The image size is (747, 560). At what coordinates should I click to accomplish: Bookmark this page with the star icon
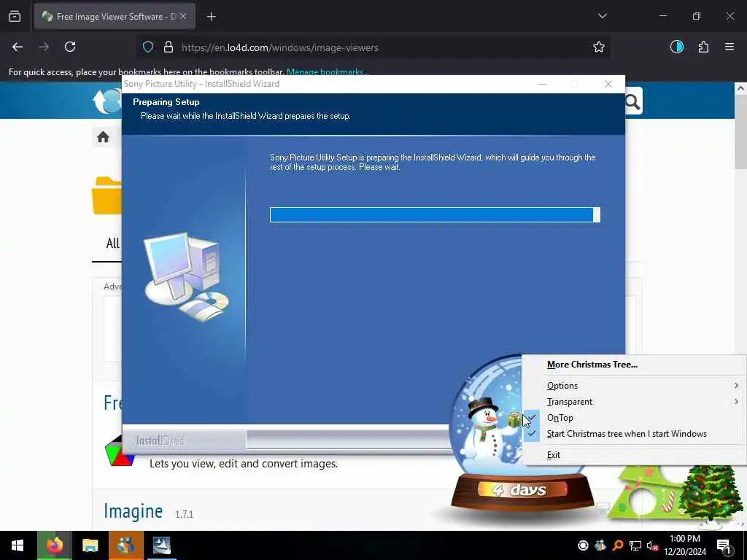(x=599, y=47)
